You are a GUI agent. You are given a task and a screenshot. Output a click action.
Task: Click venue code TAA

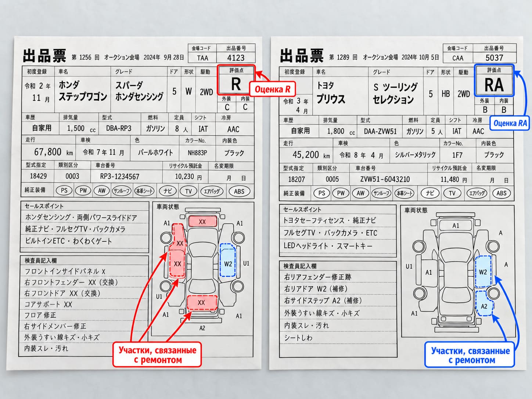pyautogui.click(x=202, y=58)
